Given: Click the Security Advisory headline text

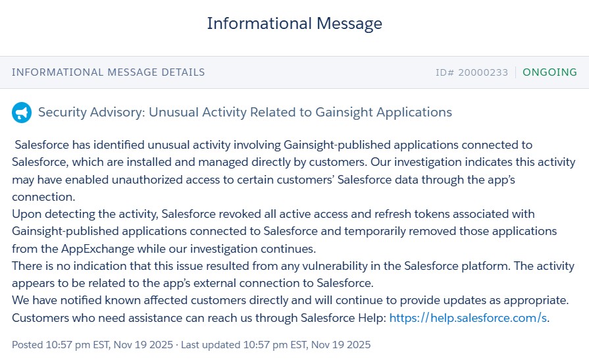Looking at the screenshot, I should pos(245,113).
